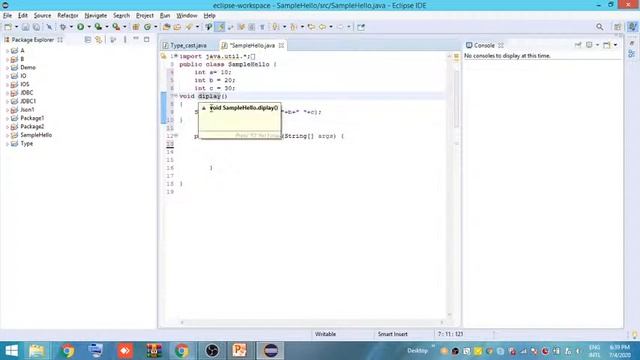Run the program with green Run button
Screen dimensions: 640x360
pyautogui.click(x=80, y=27)
